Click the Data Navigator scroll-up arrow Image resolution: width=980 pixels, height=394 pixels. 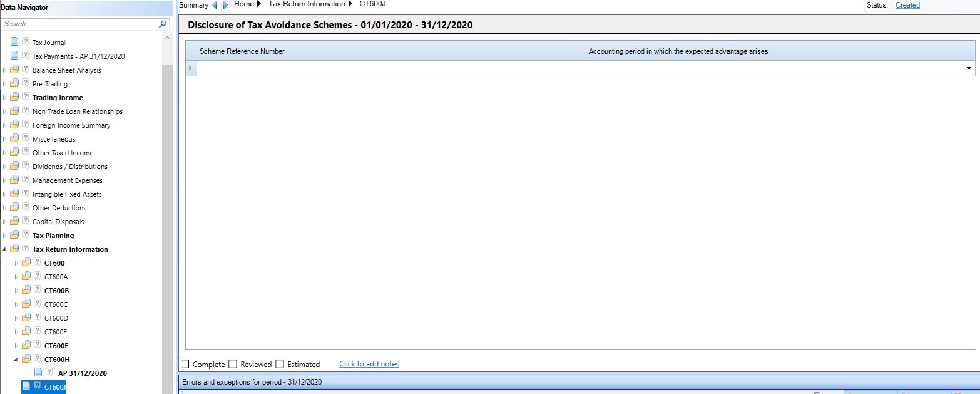pos(167,37)
